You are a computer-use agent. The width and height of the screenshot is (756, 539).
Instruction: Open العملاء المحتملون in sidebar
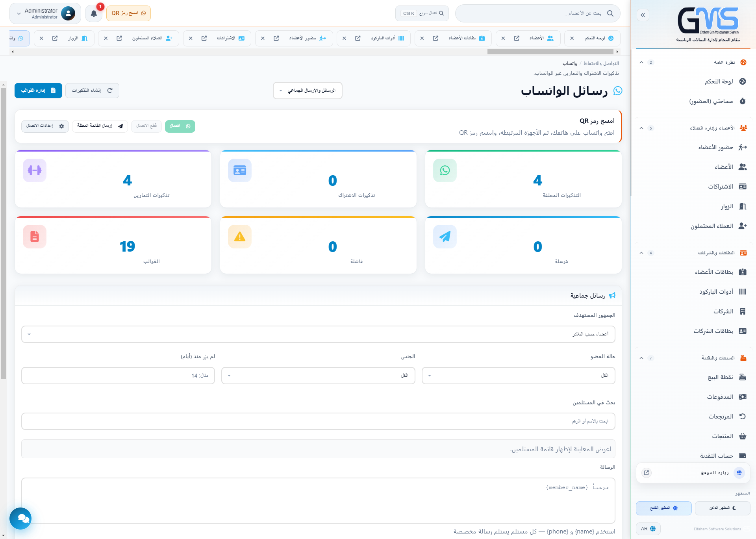(694, 226)
